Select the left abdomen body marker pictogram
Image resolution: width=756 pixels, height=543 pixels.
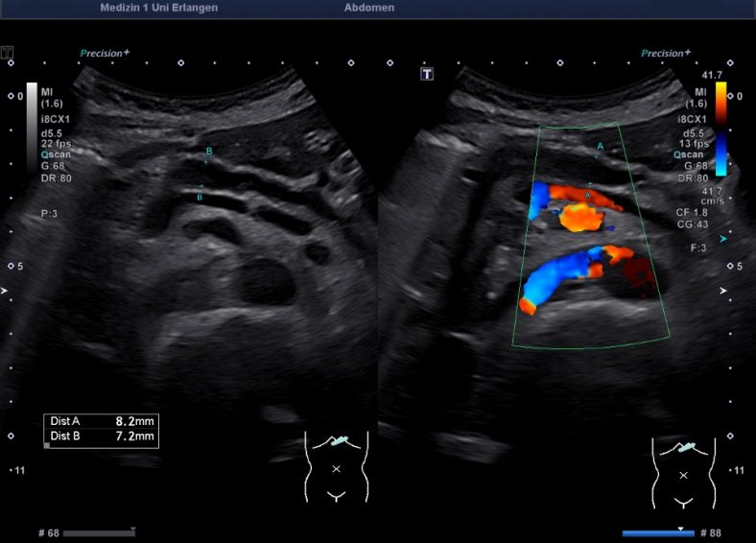(336, 466)
